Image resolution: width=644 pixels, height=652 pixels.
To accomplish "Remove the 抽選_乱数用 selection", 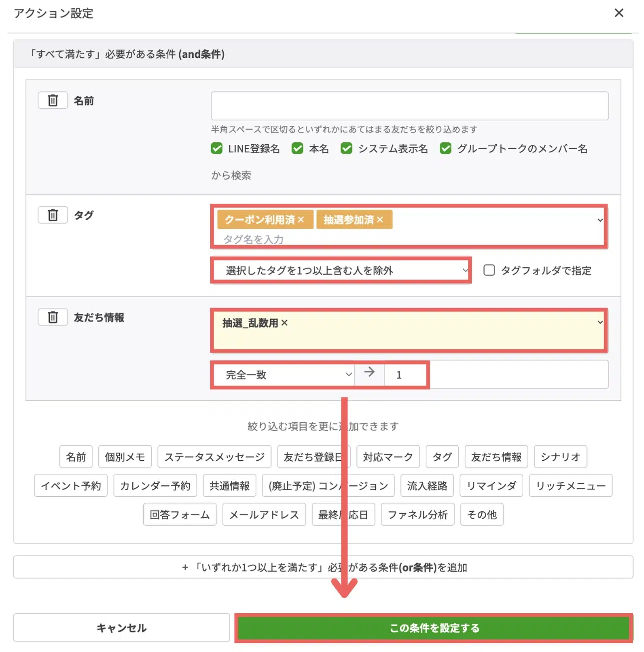I will [285, 323].
